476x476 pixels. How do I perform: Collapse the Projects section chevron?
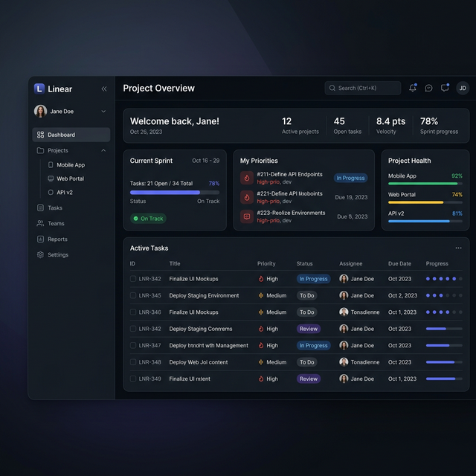(103, 150)
